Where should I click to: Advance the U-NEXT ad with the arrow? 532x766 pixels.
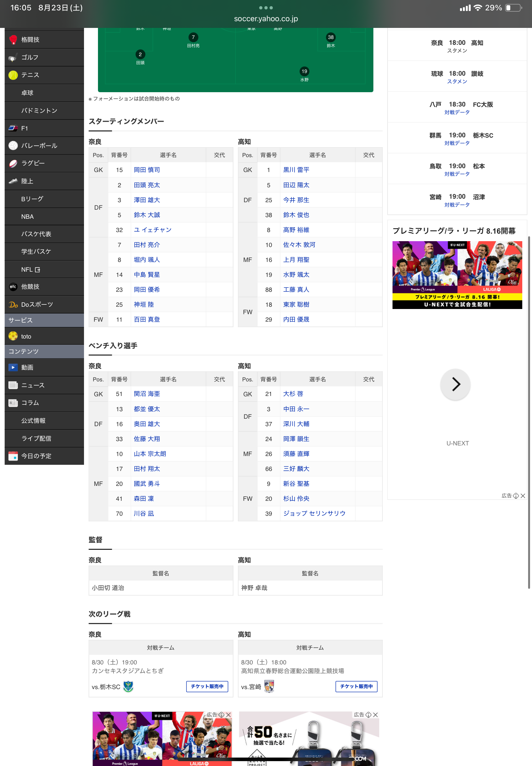click(x=455, y=384)
